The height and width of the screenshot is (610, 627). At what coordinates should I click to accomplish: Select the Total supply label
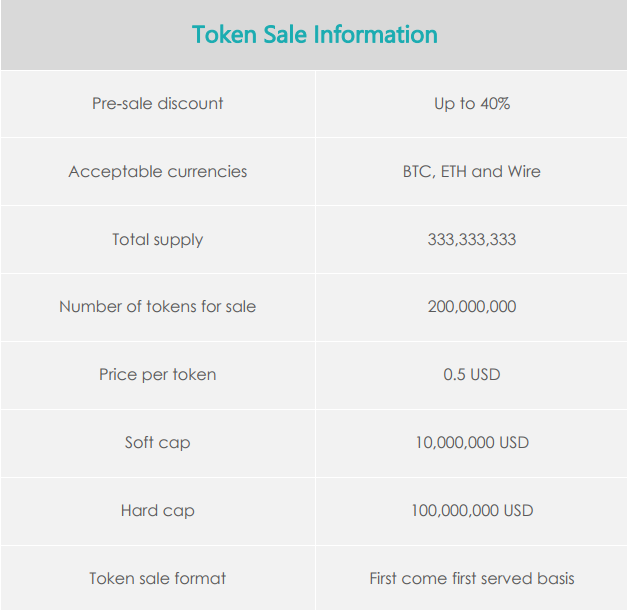pos(157,240)
